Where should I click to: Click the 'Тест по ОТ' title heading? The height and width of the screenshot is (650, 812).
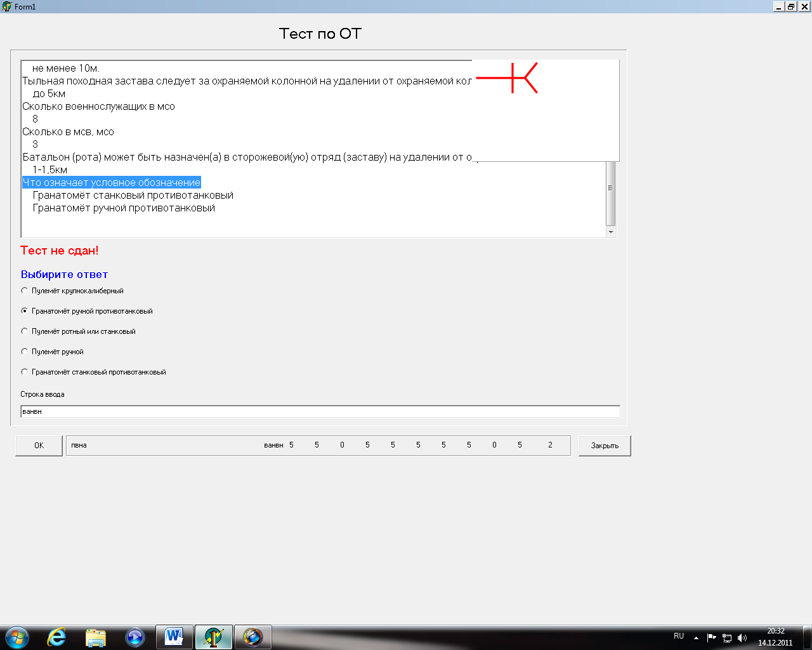point(320,34)
